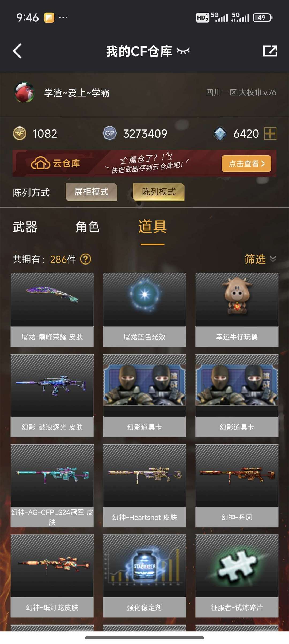Tap the blue diamond currency icon
The image size is (289, 644).
[220, 133]
